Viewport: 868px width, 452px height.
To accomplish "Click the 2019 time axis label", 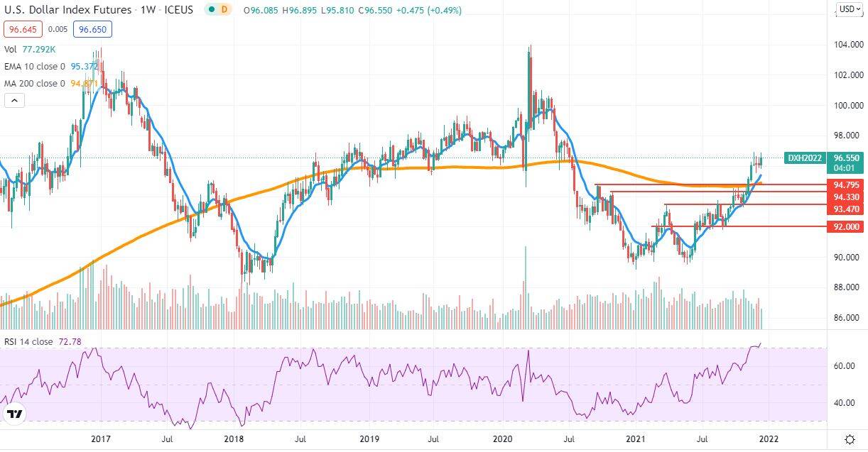I will click(x=369, y=440).
